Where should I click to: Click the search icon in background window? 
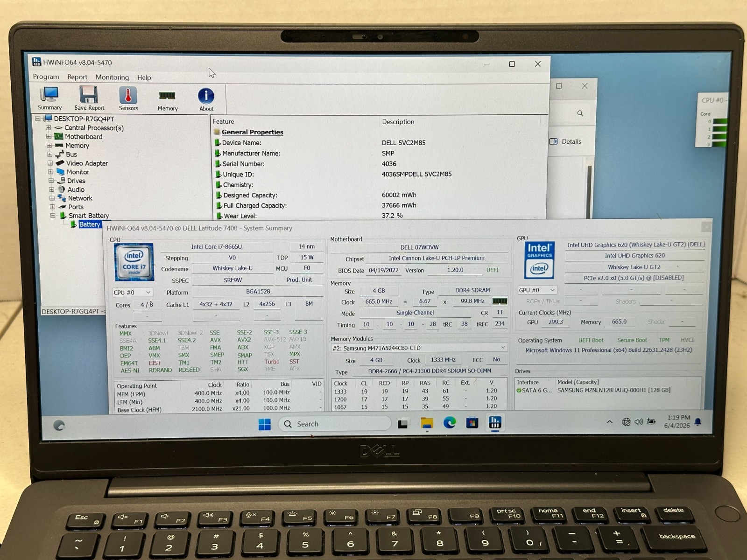coord(580,113)
